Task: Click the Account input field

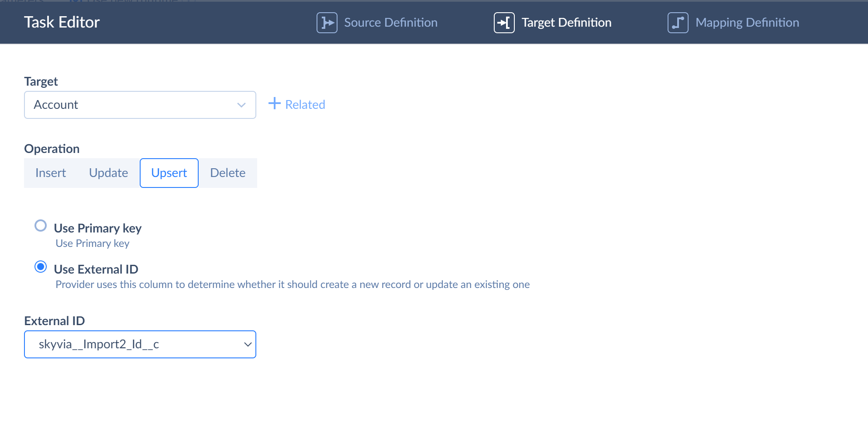Action: pos(122,105)
